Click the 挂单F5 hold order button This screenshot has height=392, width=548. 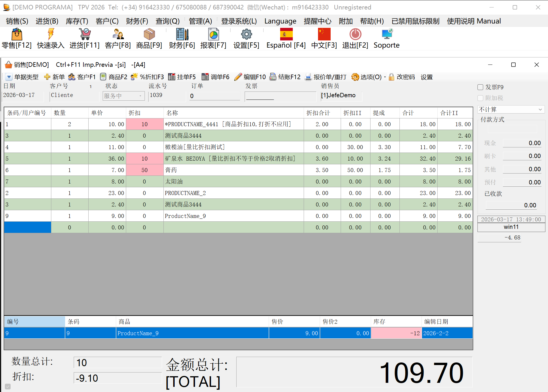[182, 77]
